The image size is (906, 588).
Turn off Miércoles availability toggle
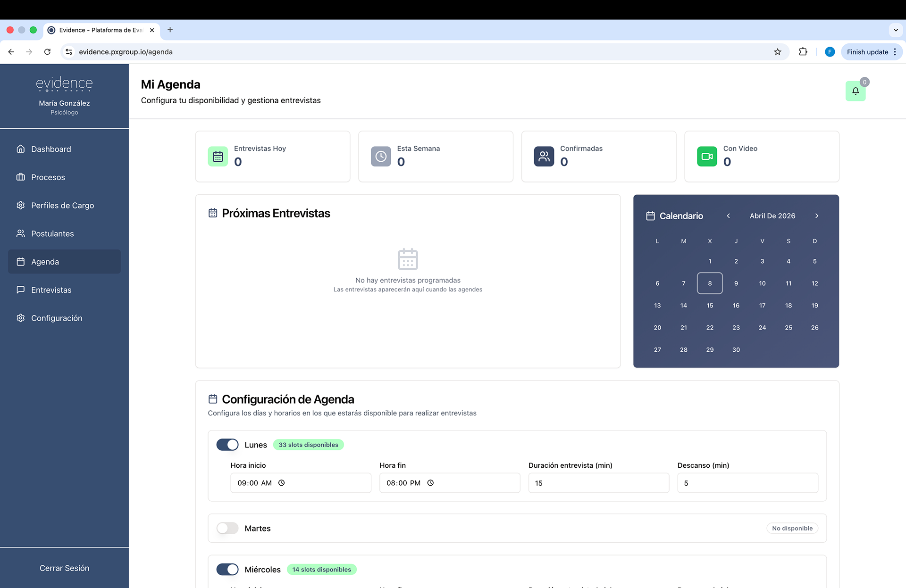[227, 569]
